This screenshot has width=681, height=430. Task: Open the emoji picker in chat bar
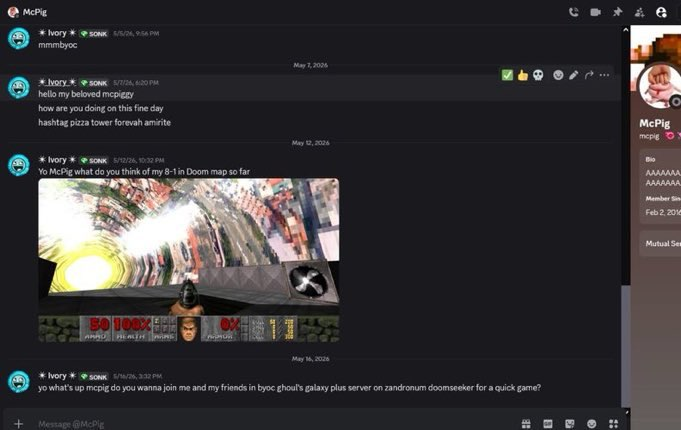click(x=592, y=423)
